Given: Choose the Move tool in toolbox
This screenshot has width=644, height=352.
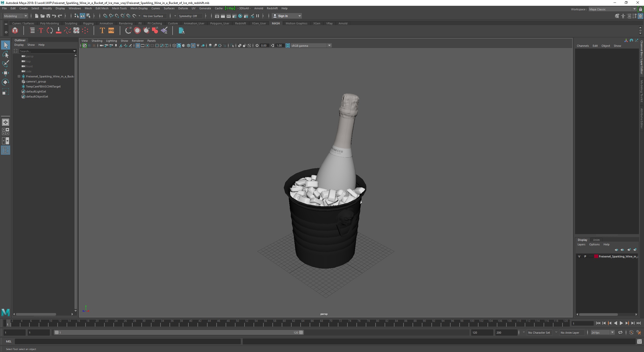Looking at the screenshot, I should click(6, 73).
